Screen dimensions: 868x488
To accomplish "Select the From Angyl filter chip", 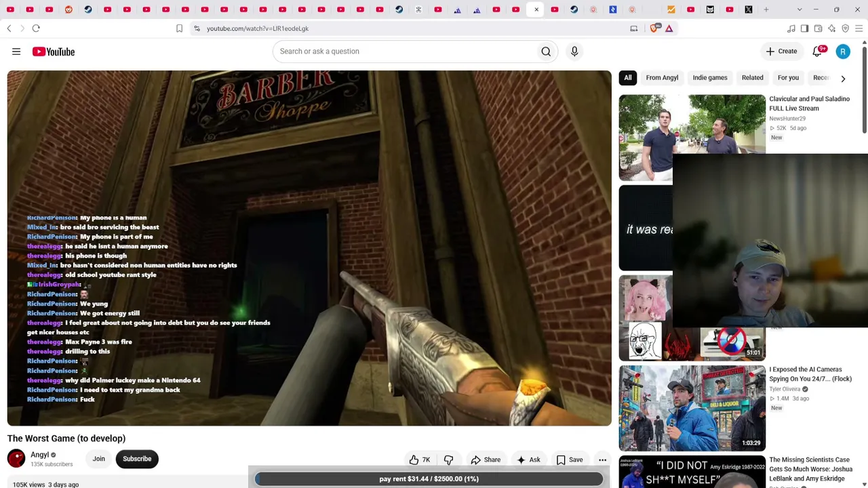I will click(x=662, y=78).
